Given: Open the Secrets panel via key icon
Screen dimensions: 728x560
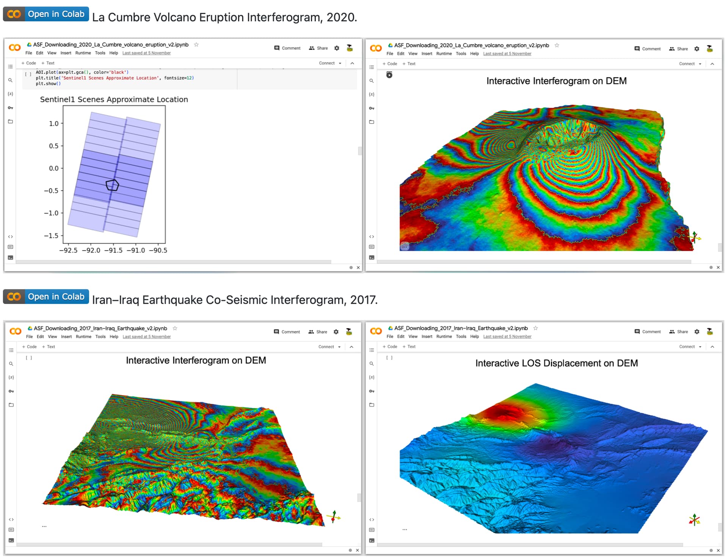Looking at the screenshot, I should click(x=10, y=107).
